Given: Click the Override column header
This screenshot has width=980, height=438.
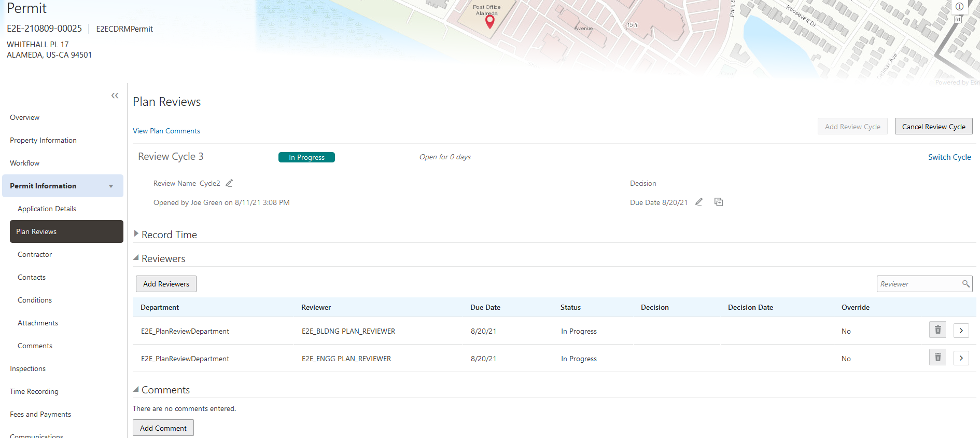Looking at the screenshot, I should coord(856,307).
